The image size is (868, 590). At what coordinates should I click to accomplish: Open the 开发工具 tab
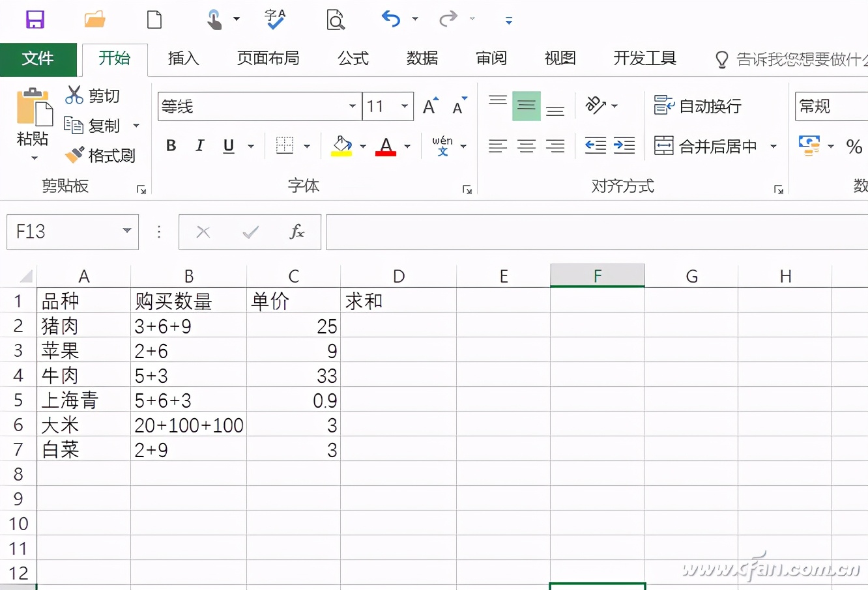tap(644, 59)
